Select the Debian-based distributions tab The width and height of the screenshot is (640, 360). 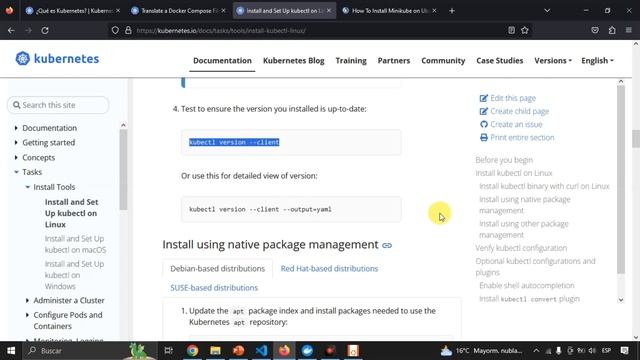pyautogui.click(x=218, y=269)
